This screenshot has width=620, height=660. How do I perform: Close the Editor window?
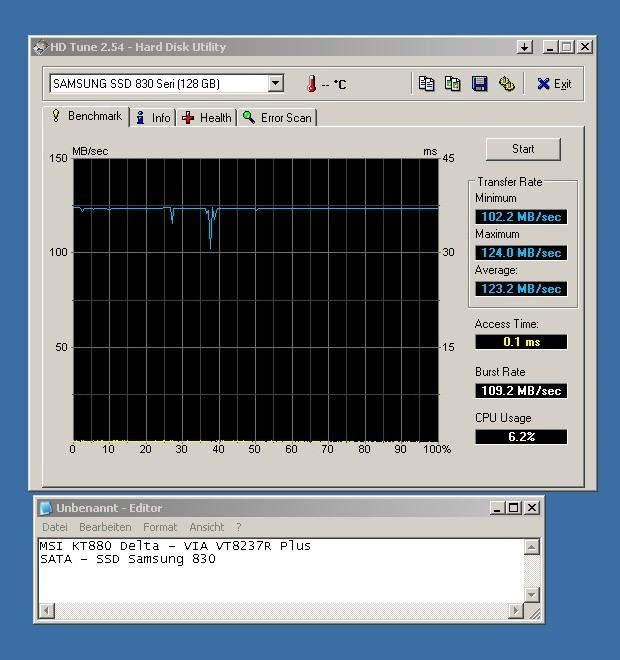tap(532, 508)
